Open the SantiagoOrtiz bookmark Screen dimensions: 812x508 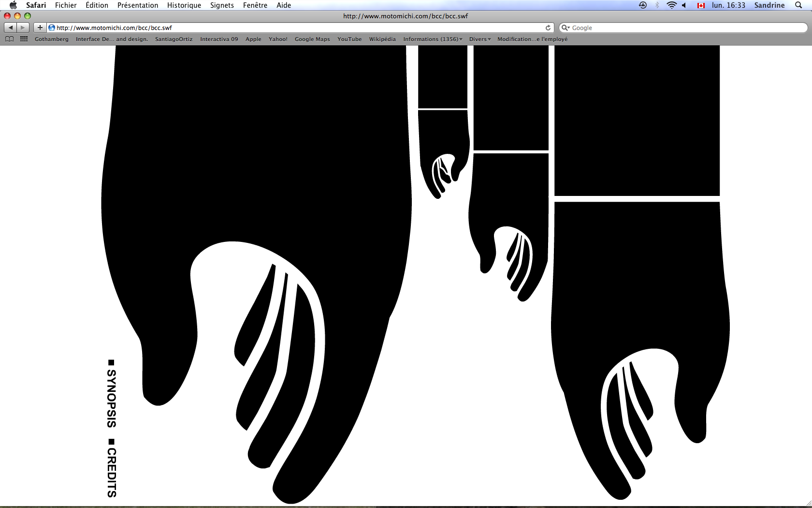[174, 39]
